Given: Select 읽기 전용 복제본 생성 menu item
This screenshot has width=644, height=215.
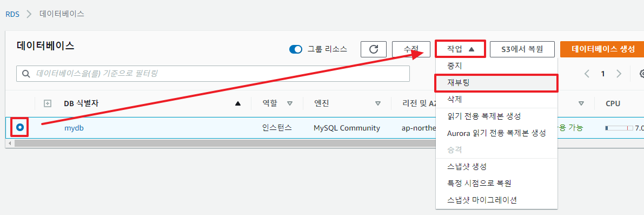Looking at the screenshot, I should 496,116.
